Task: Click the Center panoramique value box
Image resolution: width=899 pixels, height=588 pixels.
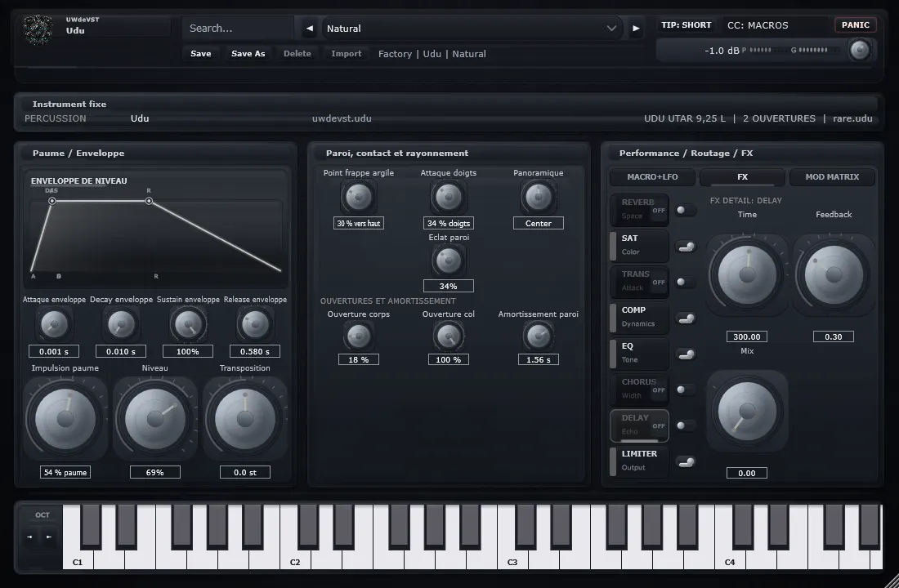Action: coord(539,223)
